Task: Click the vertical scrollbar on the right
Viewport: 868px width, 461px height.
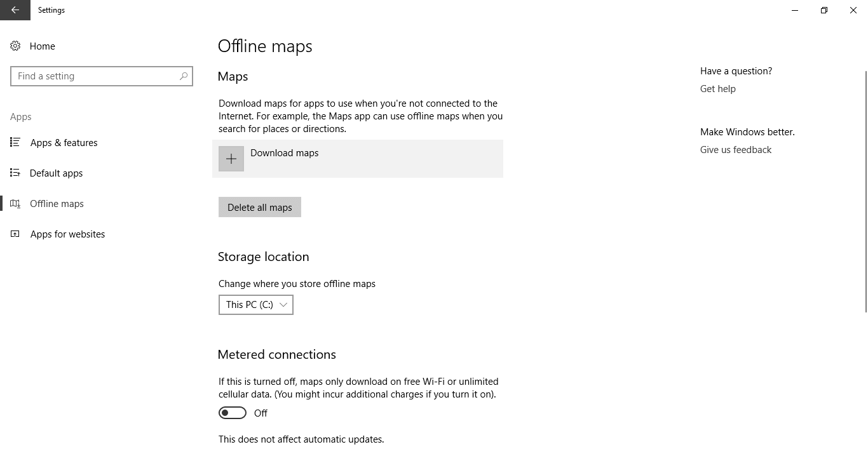Action: click(x=865, y=190)
